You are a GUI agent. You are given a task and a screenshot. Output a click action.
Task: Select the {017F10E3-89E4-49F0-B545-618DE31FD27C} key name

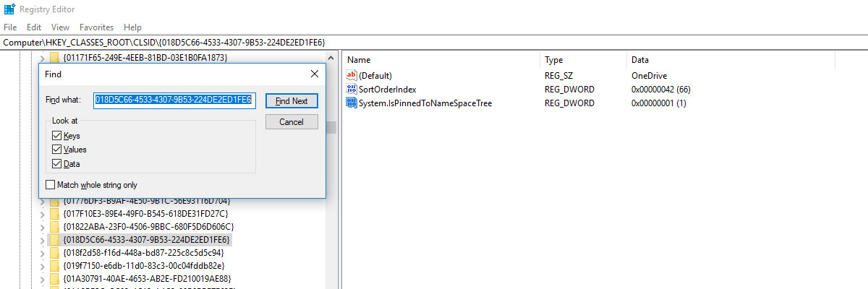pyautogui.click(x=145, y=214)
